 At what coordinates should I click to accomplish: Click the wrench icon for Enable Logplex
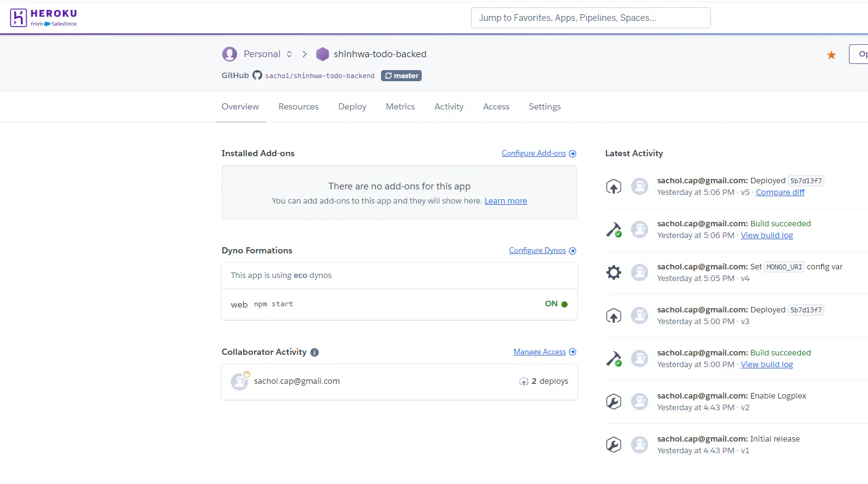(614, 402)
